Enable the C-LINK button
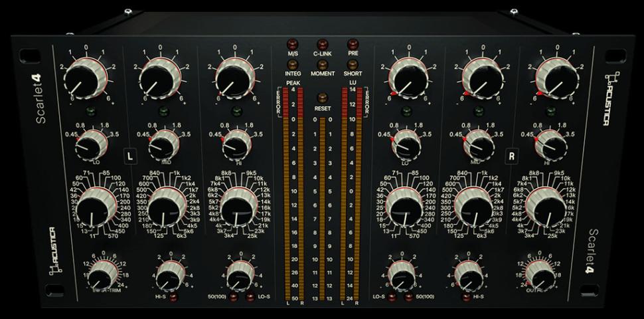Viewport: 644px width, 319px height. coord(323,44)
